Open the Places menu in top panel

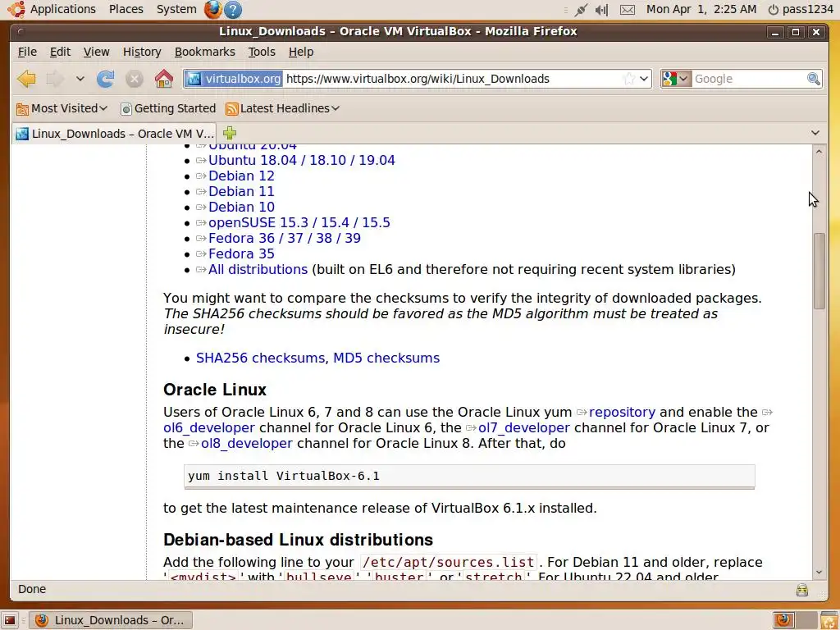(x=126, y=9)
